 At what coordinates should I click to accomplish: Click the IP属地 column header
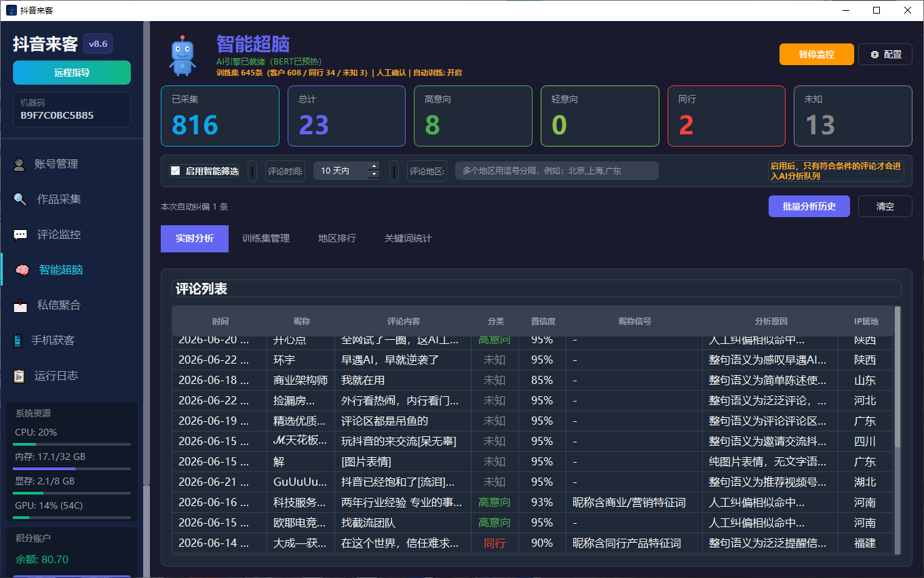point(866,321)
